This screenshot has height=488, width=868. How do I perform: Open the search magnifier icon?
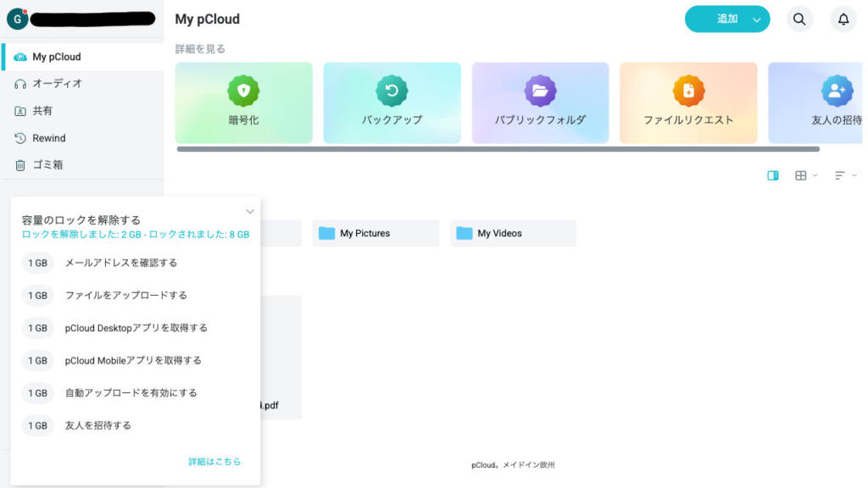tap(798, 19)
